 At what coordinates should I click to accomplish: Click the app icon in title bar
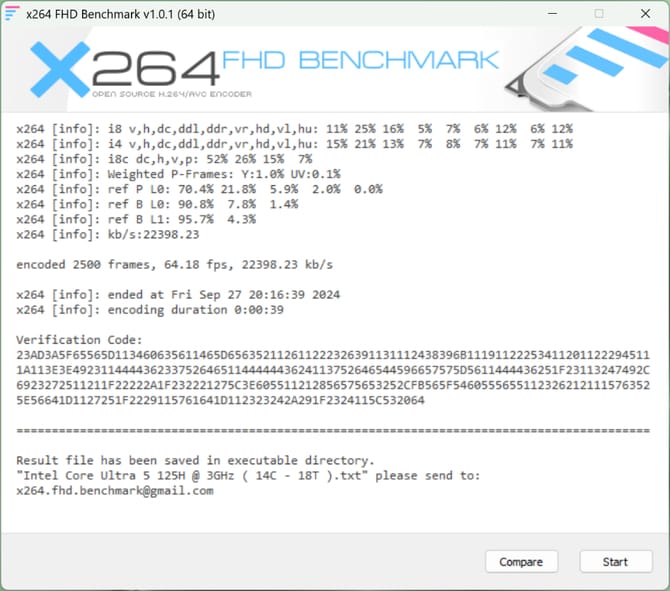point(12,13)
